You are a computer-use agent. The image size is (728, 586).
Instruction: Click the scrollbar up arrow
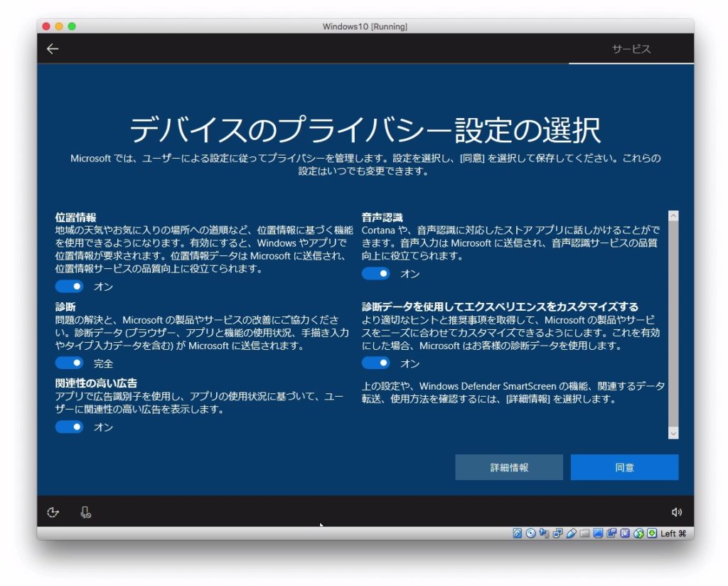[x=673, y=216]
